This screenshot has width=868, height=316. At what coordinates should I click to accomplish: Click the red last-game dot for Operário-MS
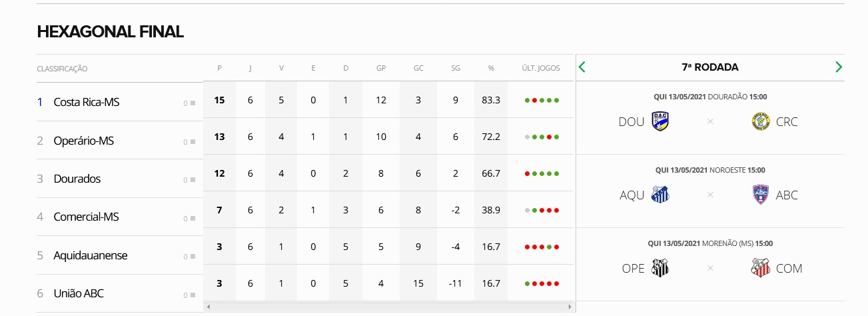point(549,138)
